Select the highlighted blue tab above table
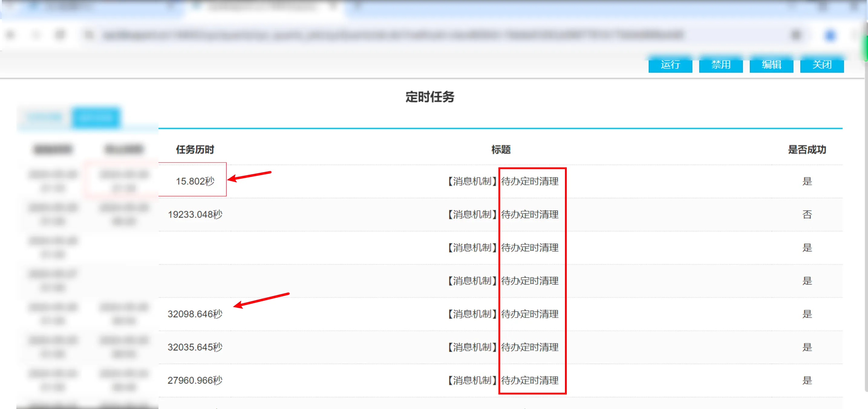 point(96,118)
